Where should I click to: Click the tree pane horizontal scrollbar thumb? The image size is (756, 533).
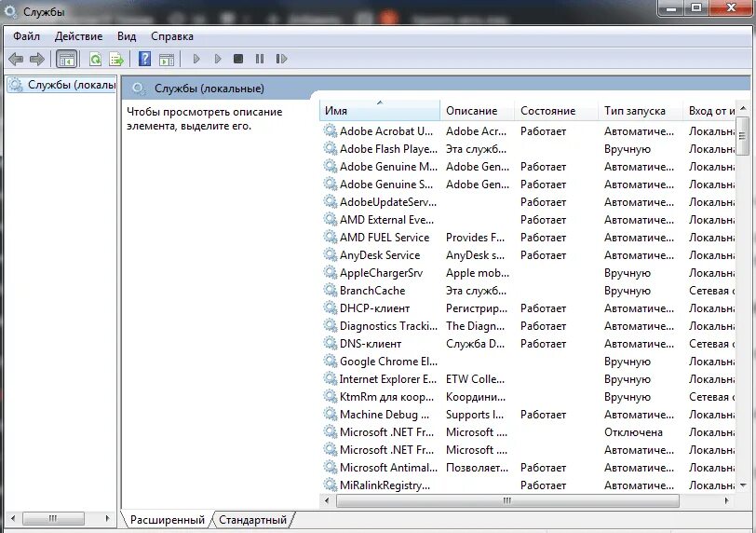[53, 518]
